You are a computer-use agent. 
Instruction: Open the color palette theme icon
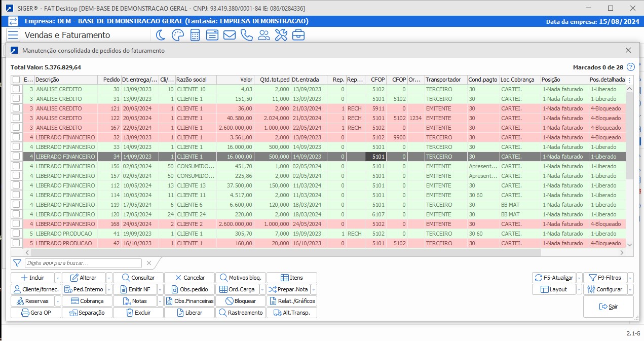point(177,35)
